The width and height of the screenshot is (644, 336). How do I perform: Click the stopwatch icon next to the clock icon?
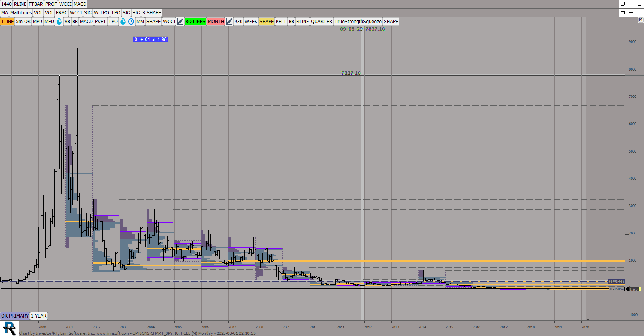[123, 22]
